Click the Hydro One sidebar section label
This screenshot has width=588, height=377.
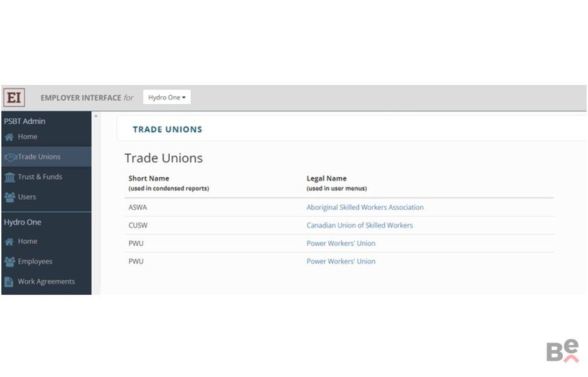(x=23, y=222)
